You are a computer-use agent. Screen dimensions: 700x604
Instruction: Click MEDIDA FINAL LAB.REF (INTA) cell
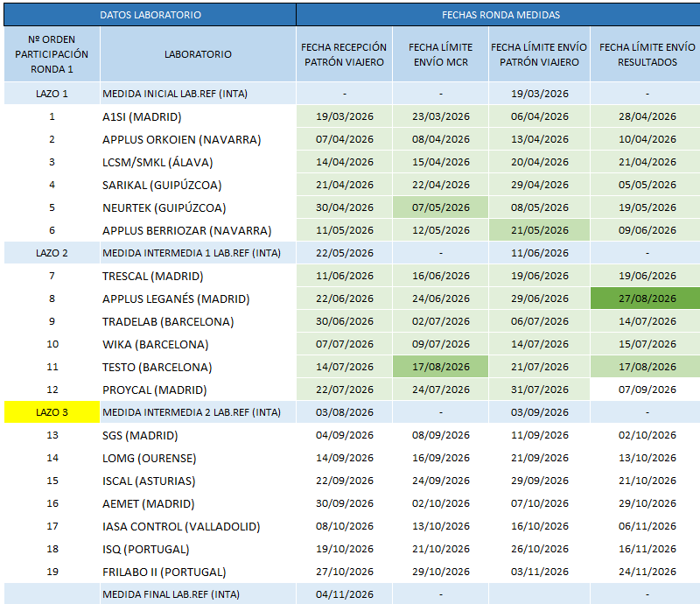tap(198, 594)
